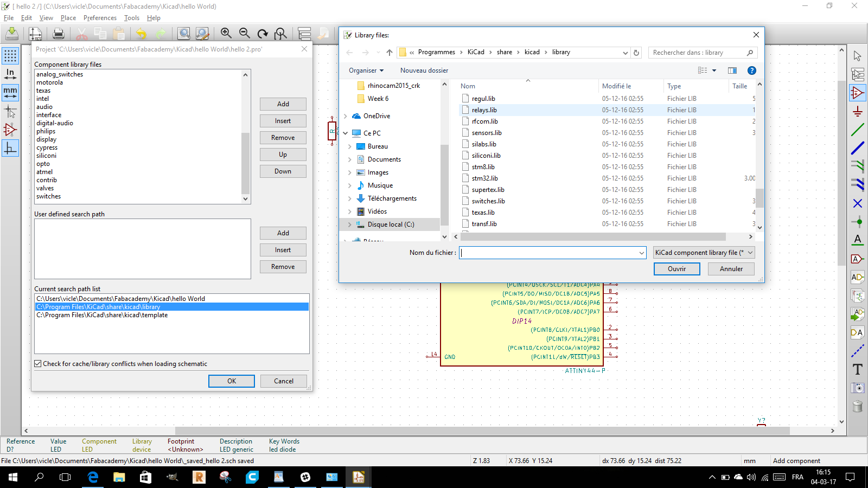Click the Redraw view icon
868x488 pixels.
tap(263, 34)
